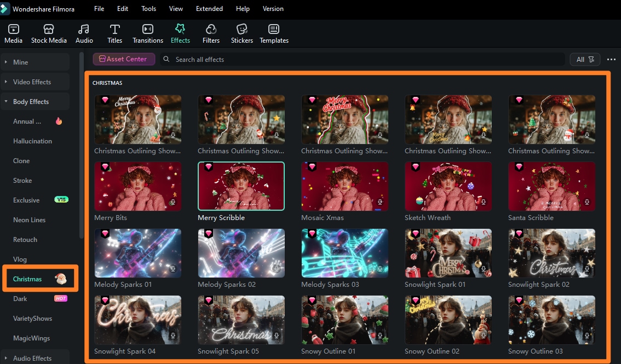
Task: Select the Merry Scribble thumbnail
Action: [x=241, y=186]
